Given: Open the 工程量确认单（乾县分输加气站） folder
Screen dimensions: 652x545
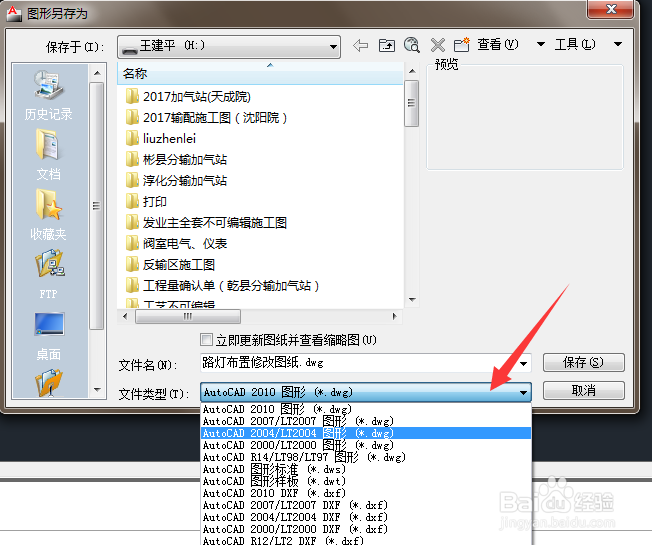Looking at the screenshot, I should 222,286.
